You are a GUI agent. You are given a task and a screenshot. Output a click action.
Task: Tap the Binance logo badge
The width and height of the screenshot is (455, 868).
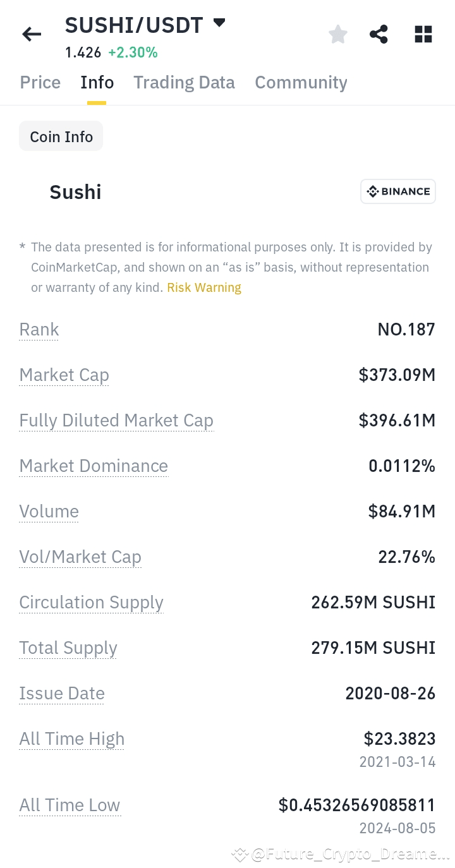(398, 191)
